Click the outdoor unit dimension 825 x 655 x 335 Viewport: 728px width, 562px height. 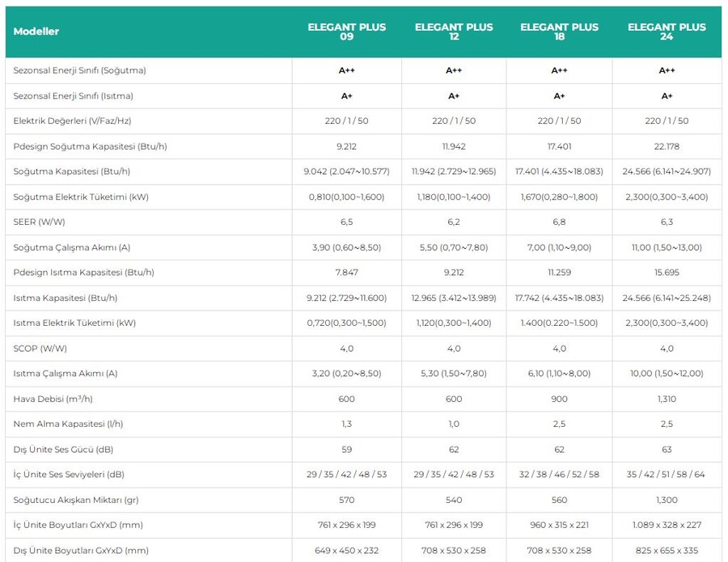point(667,551)
